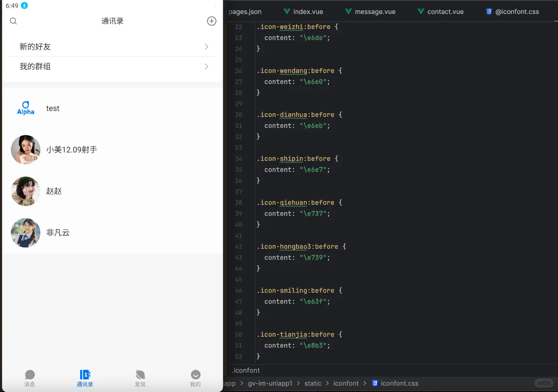Select contact 非凡云 in the list
This screenshot has height=392, width=558.
pyautogui.click(x=58, y=233)
